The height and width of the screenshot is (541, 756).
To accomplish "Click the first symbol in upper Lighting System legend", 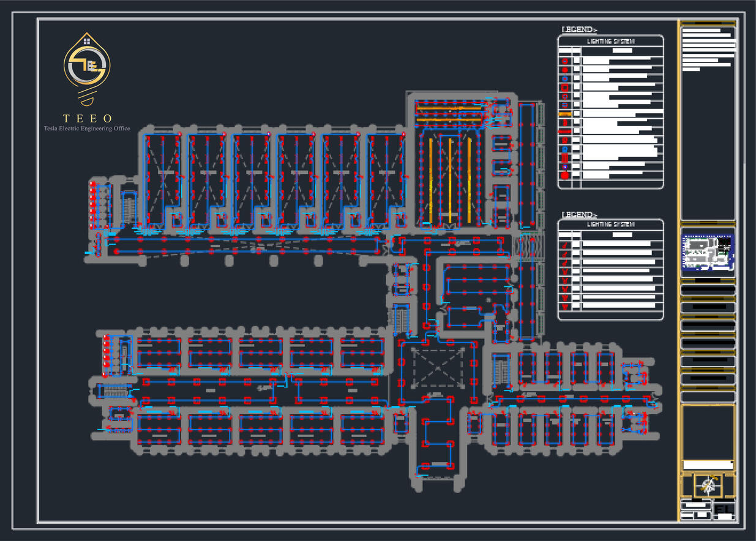I will [x=564, y=61].
